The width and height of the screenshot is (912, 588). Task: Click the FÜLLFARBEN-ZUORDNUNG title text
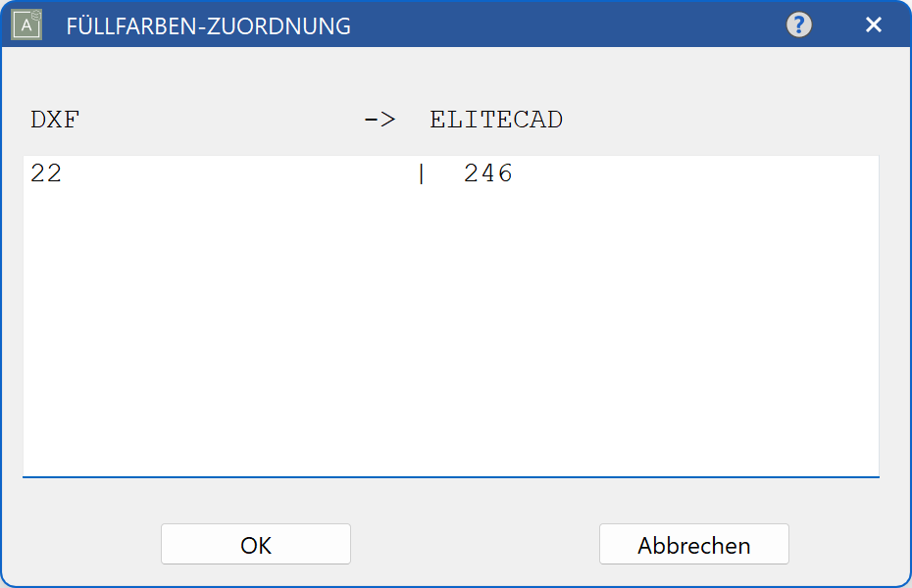[207, 26]
